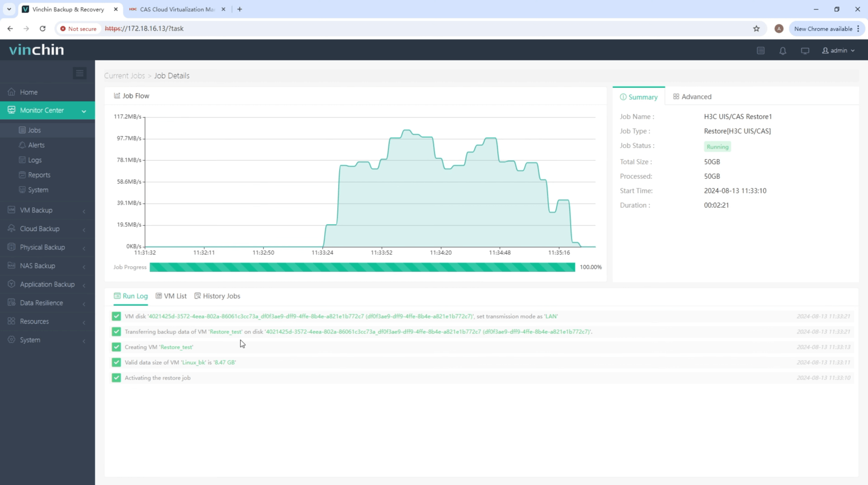Expand the Cloud Backup menu

(x=47, y=229)
